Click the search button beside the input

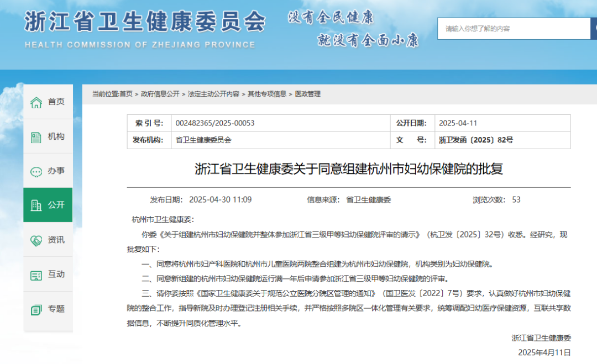tap(594, 29)
